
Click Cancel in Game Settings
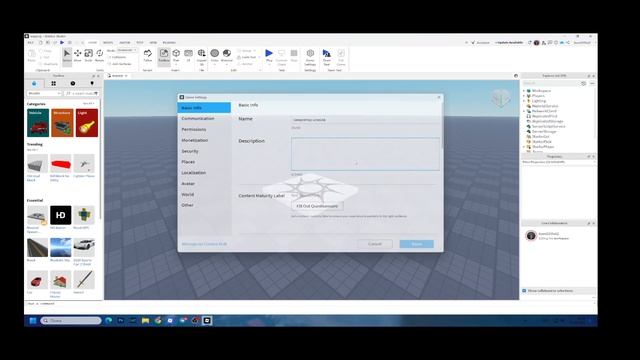pyautogui.click(x=375, y=244)
